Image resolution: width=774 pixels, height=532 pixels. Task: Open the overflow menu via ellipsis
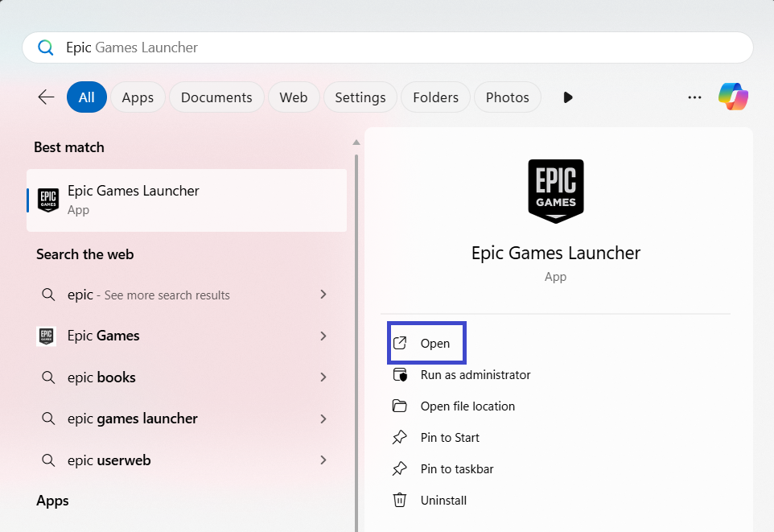pyautogui.click(x=694, y=97)
